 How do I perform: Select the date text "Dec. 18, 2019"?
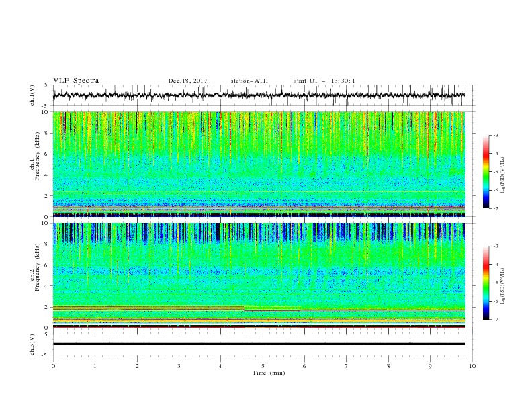[x=187, y=81]
